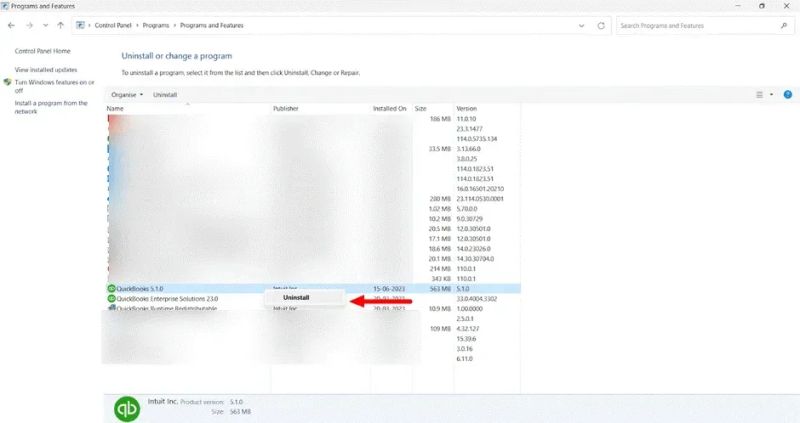Click version 23.114.0530.0001 cell
This screenshot has width=800, height=423.
pos(480,199)
